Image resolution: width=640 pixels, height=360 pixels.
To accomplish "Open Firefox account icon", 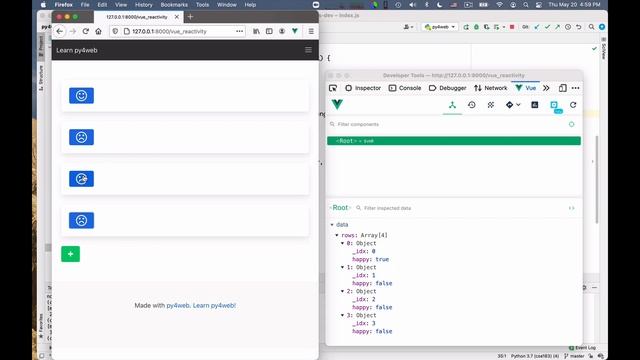I will (282, 31).
